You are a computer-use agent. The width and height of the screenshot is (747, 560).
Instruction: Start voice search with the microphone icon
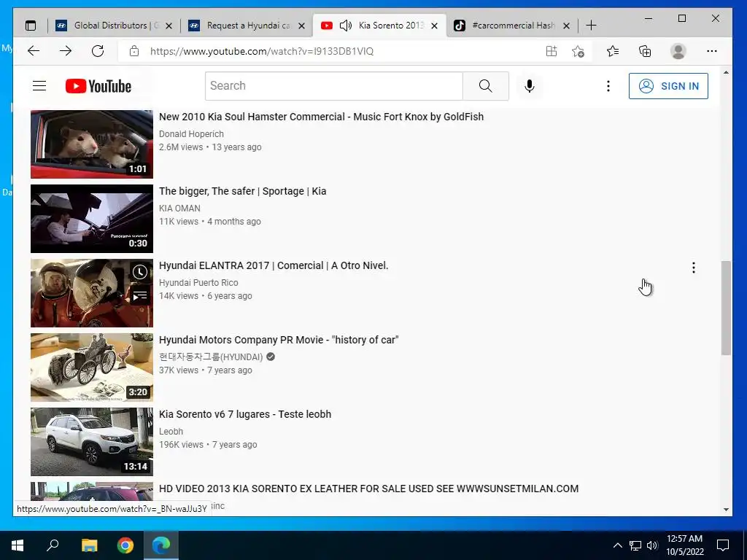pyautogui.click(x=530, y=86)
